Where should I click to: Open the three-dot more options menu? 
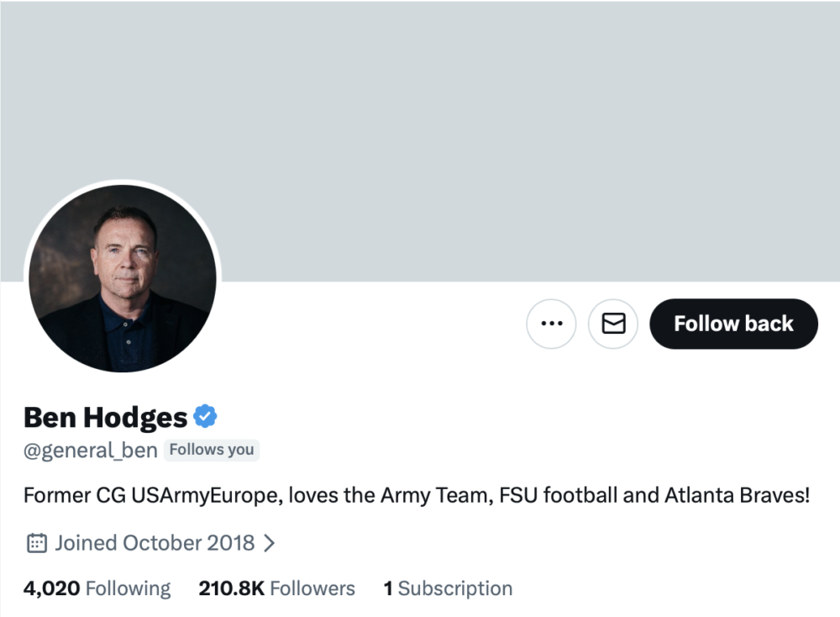[x=551, y=324]
